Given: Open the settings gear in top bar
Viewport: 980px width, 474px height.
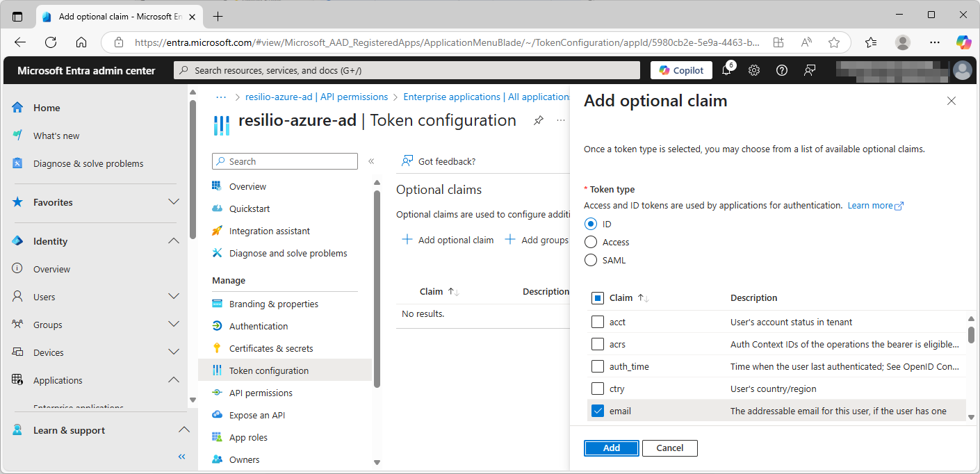Looking at the screenshot, I should [753, 70].
